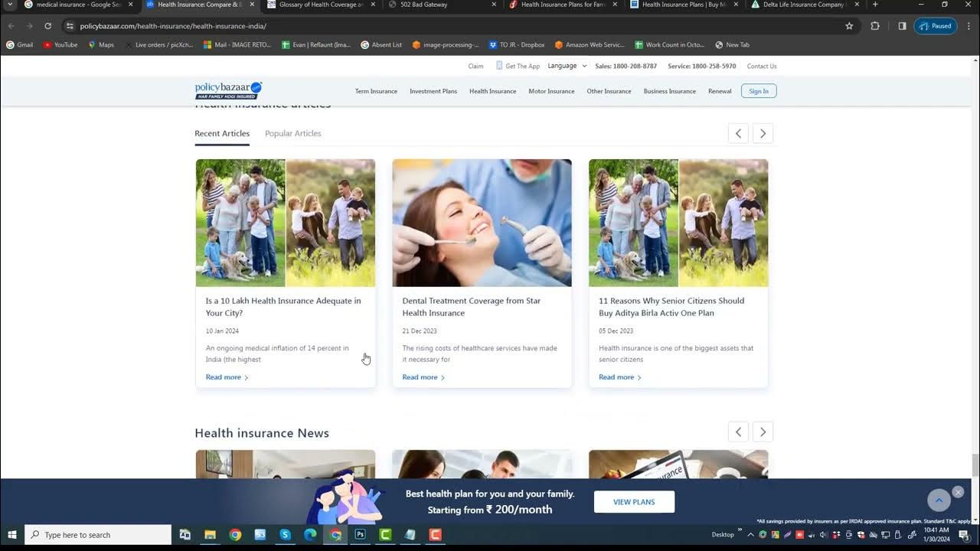
Task: Click the Paused profile button
Action: tap(936, 26)
